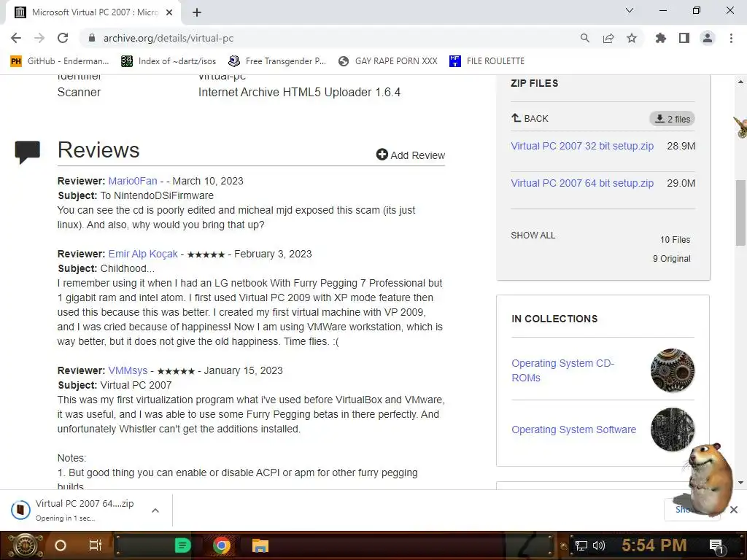Click the hamster desktop pet
This screenshot has height=560, width=747.
[709, 480]
